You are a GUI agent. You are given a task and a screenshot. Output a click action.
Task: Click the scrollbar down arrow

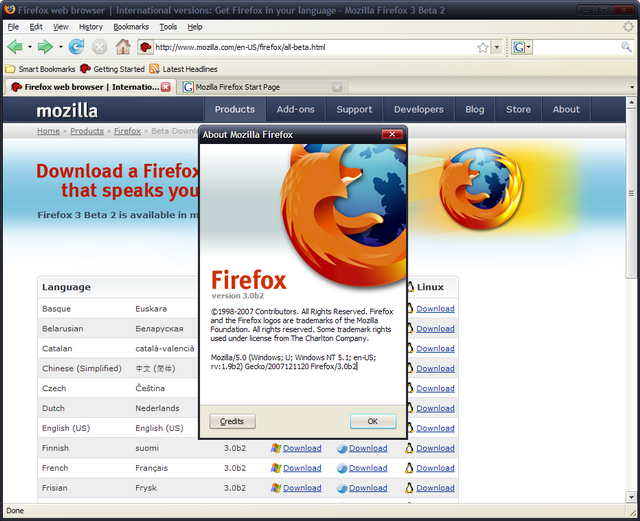coord(631,497)
